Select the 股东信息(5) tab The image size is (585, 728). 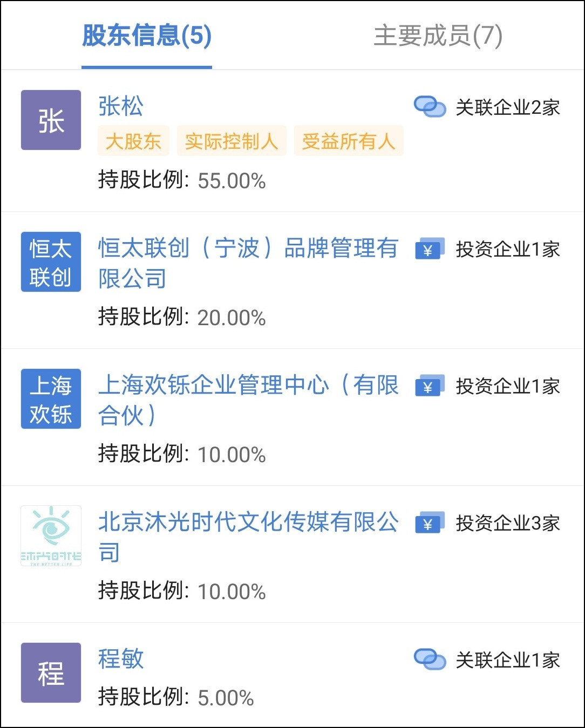(146, 36)
